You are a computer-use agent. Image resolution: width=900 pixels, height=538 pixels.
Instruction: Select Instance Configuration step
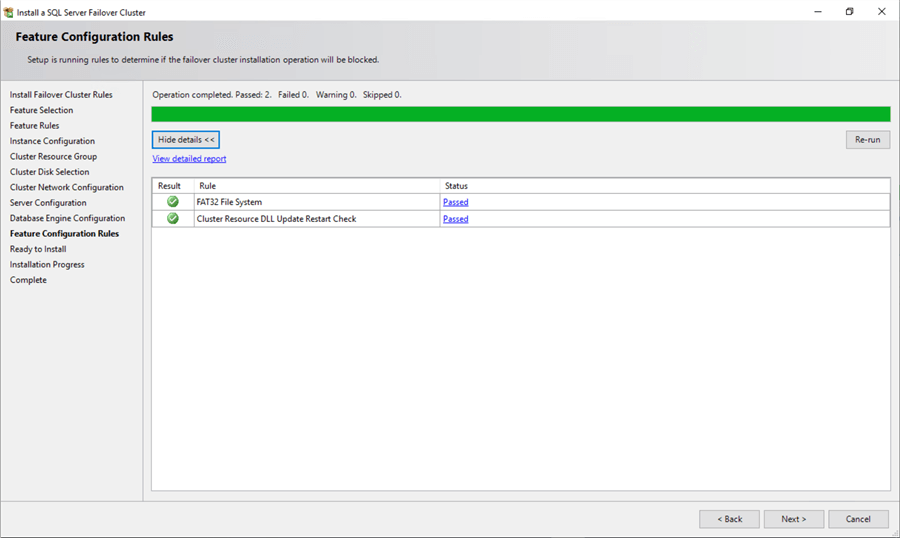52,141
